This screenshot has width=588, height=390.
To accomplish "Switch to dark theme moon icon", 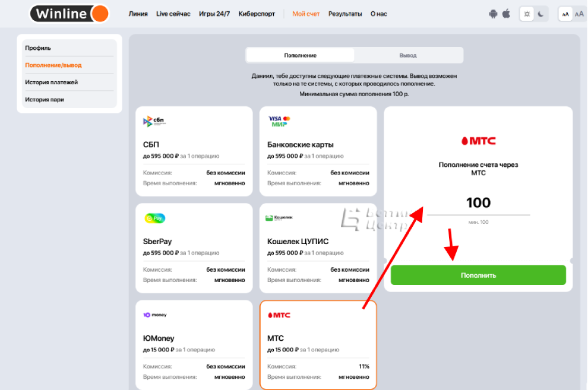I will coord(540,14).
